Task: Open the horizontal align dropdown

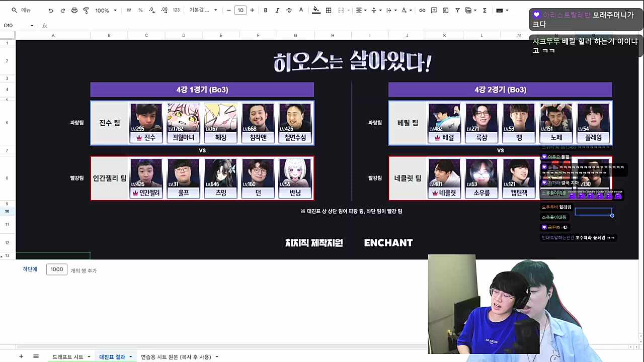Action: pyautogui.click(x=361, y=10)
